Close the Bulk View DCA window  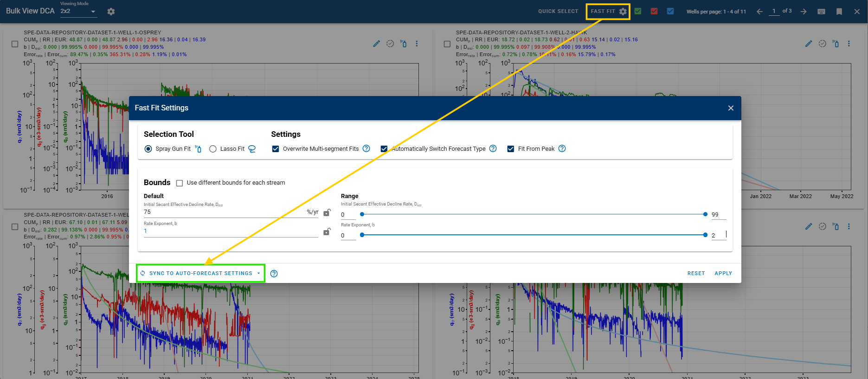tap(857, 12)
